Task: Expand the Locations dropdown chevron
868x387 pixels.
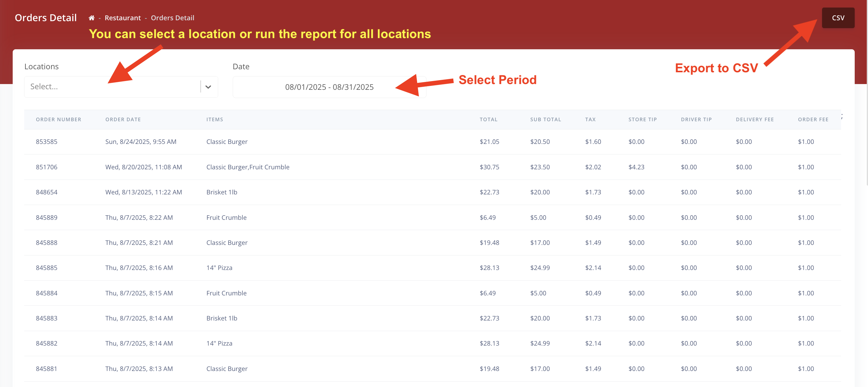Action: point(208,87)
